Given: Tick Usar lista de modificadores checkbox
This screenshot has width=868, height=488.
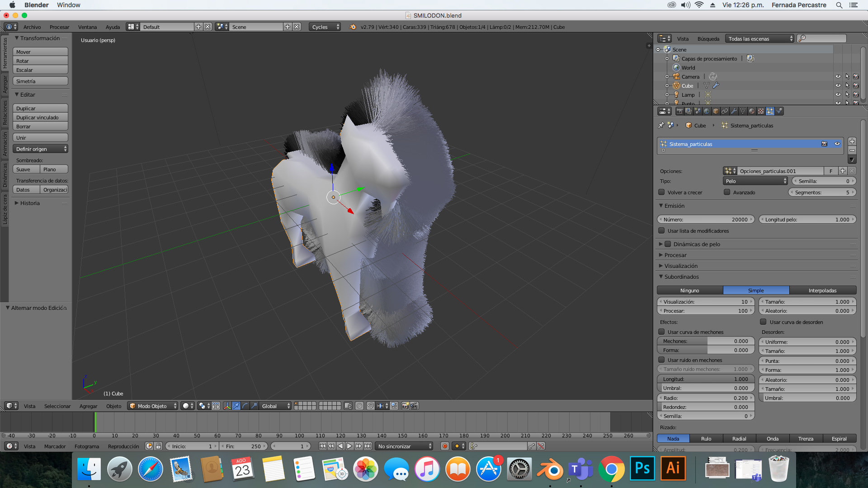Looking at the screenshot, I should tap(661, 230).
